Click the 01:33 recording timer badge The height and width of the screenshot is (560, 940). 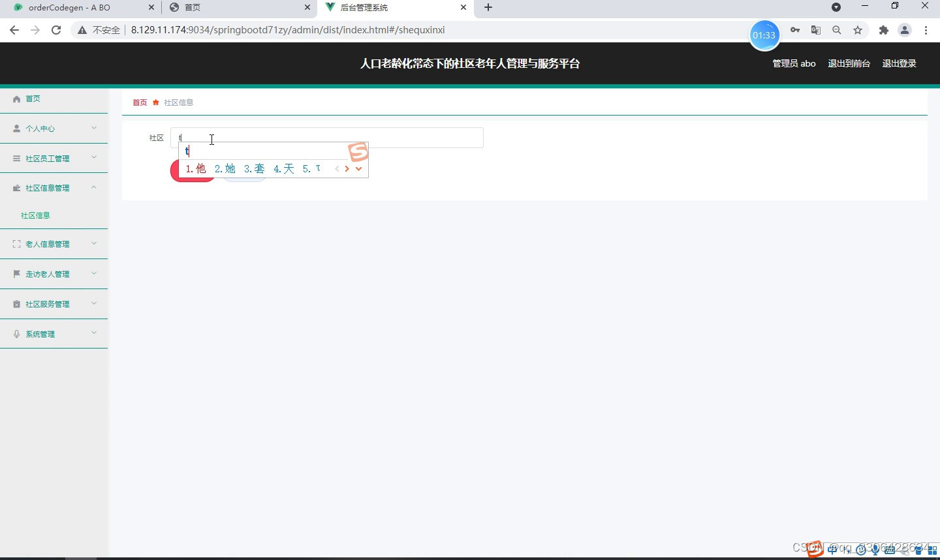click(764, 35)
